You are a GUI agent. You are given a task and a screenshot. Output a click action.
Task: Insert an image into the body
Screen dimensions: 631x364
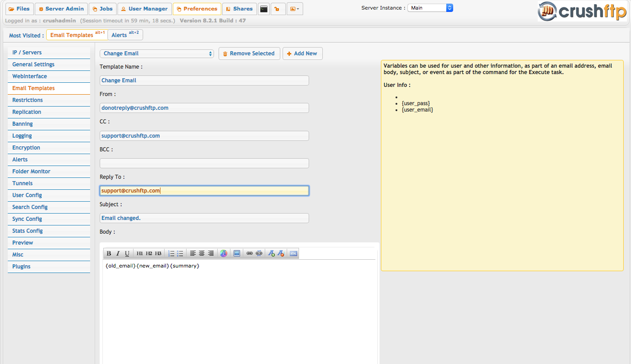237,253
